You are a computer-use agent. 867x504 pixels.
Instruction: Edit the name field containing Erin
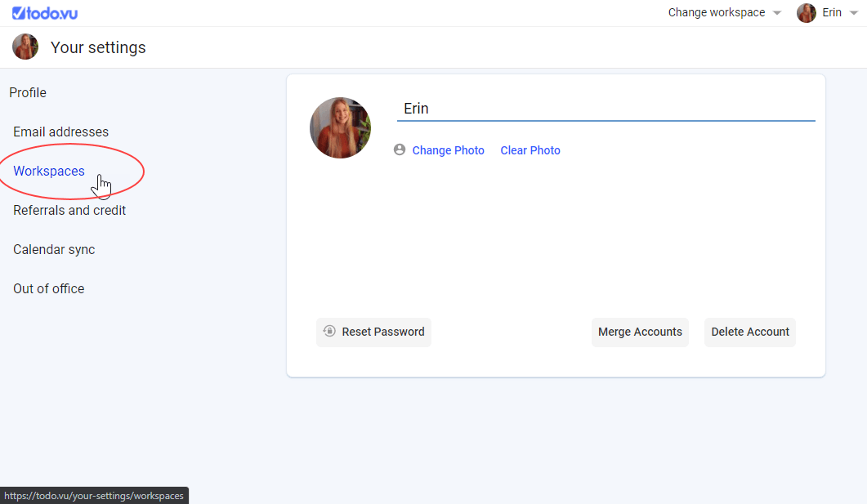pos(606,109)
